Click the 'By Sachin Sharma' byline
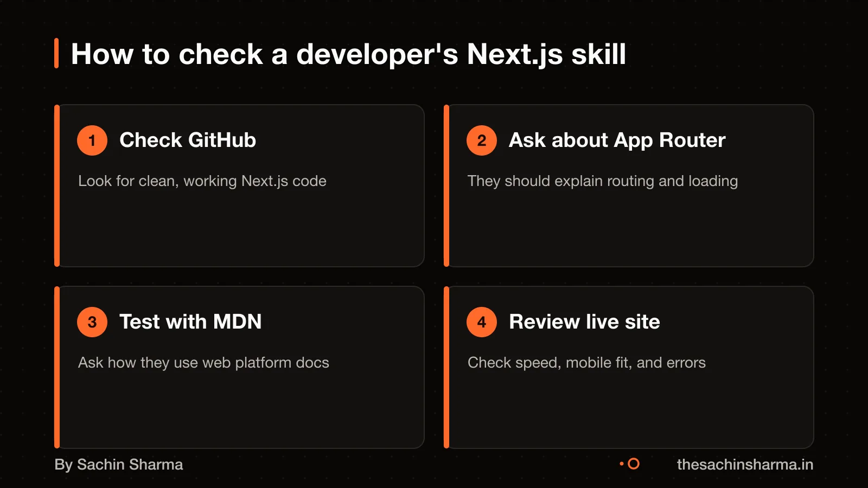The image size is (868, 488). pos(119,465)
